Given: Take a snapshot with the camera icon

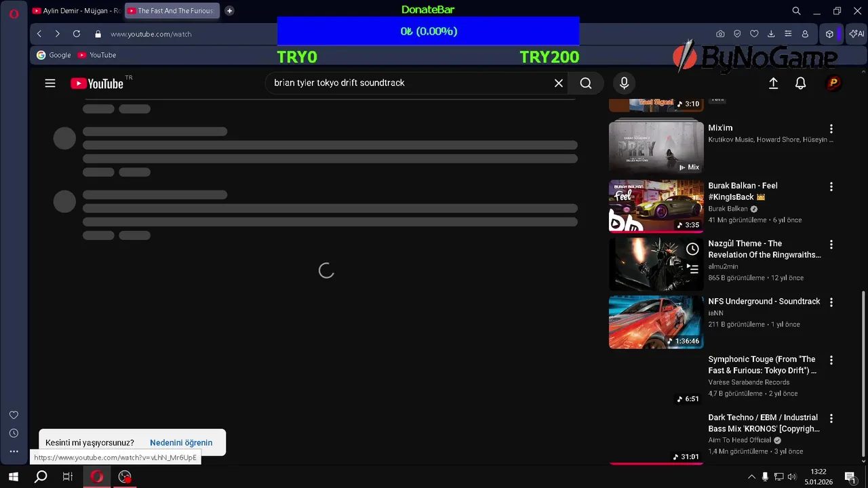Looking at the screenshot, I should pyautogui.click(x=720, y=34).
